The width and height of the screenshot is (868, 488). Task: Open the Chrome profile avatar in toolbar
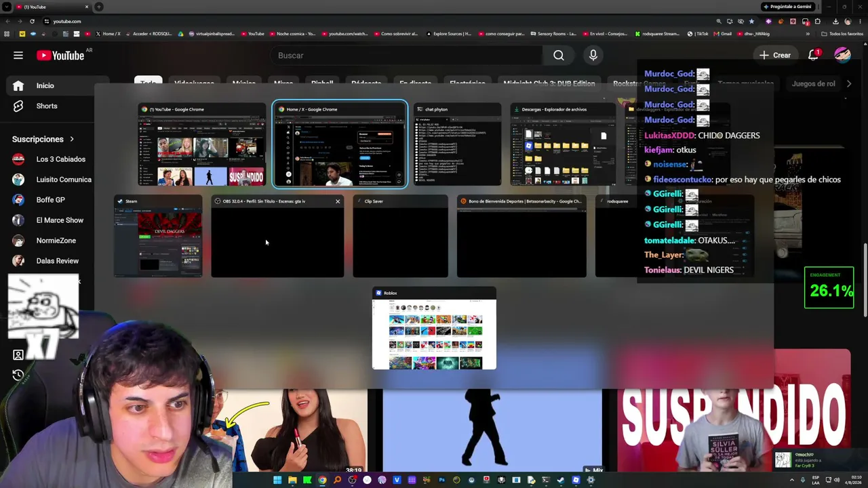click(848, 21)
